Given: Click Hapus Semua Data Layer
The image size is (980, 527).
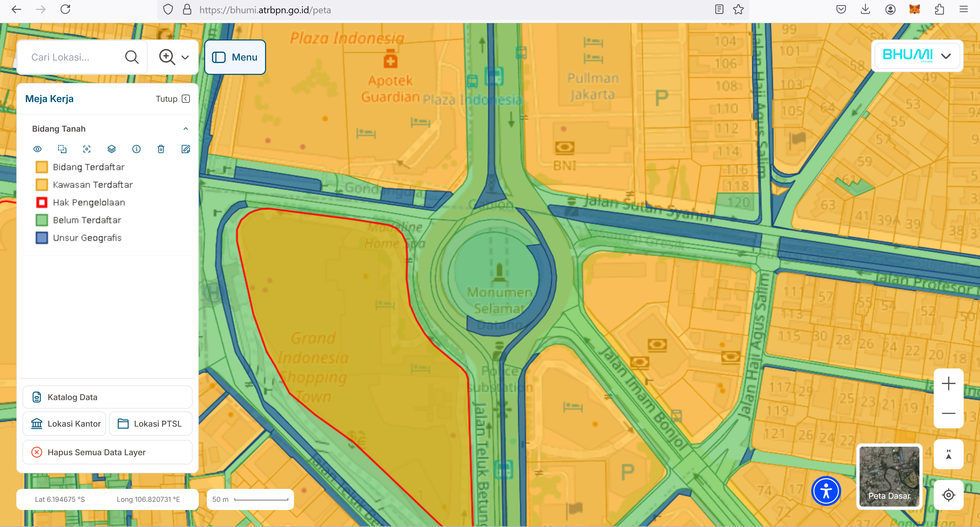Looking at the screenshot, I should pyautogui.click(x=107, y=452).
